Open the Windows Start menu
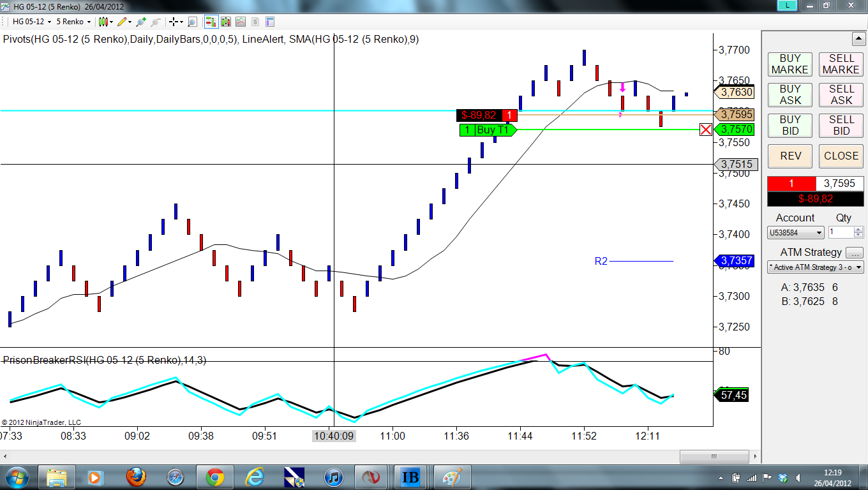This screenshot has height=490, width=868. pos(16,477)
